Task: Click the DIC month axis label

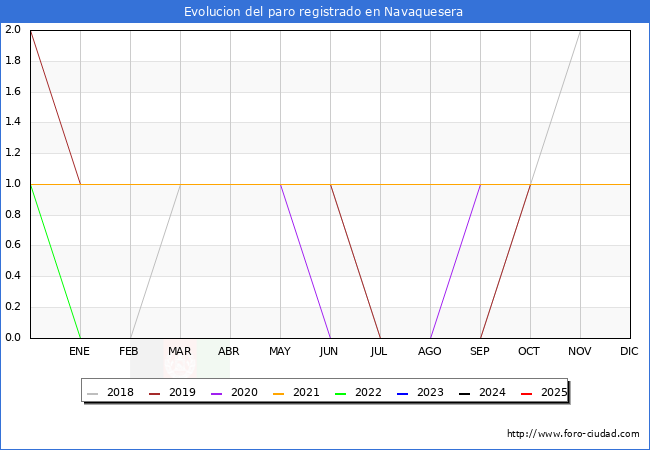Action: pos(629,351)
